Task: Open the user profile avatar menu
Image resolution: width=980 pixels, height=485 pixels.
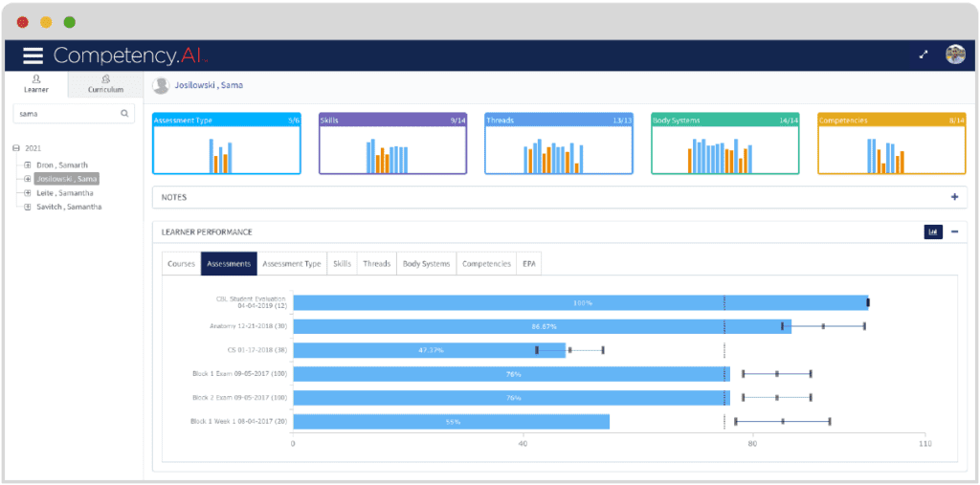Action: [x=955, y=55]
